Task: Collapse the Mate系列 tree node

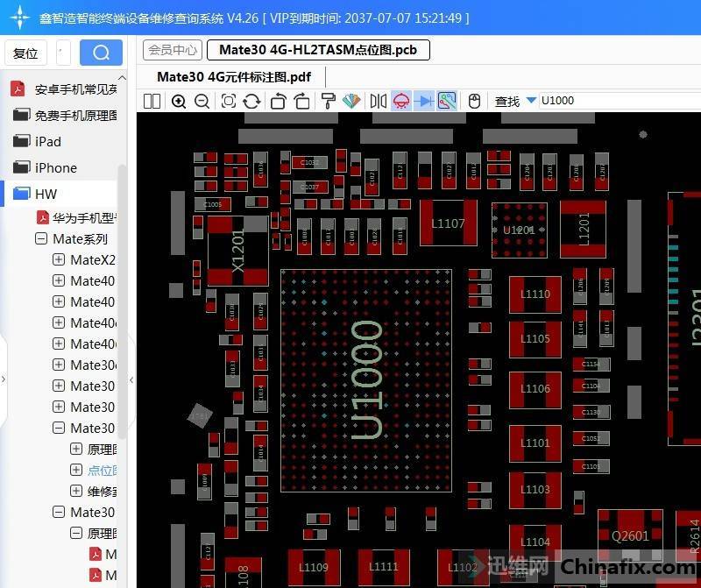Action: point(41,239)
